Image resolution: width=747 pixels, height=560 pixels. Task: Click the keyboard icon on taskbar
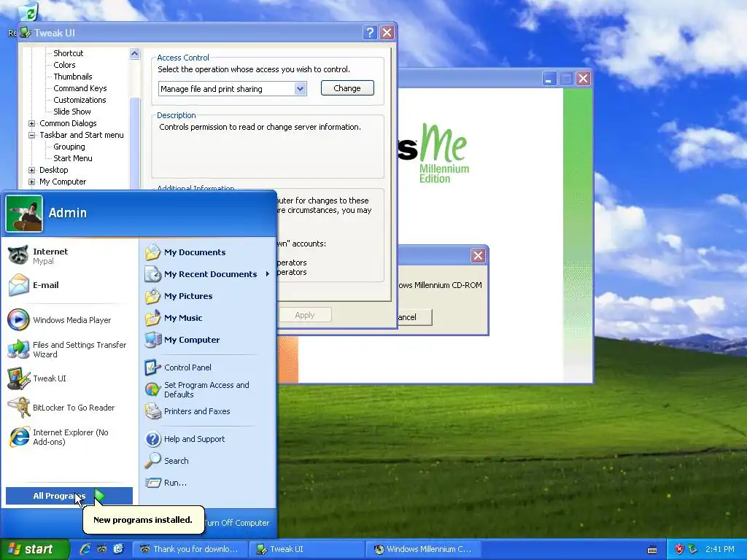point(652,550)
